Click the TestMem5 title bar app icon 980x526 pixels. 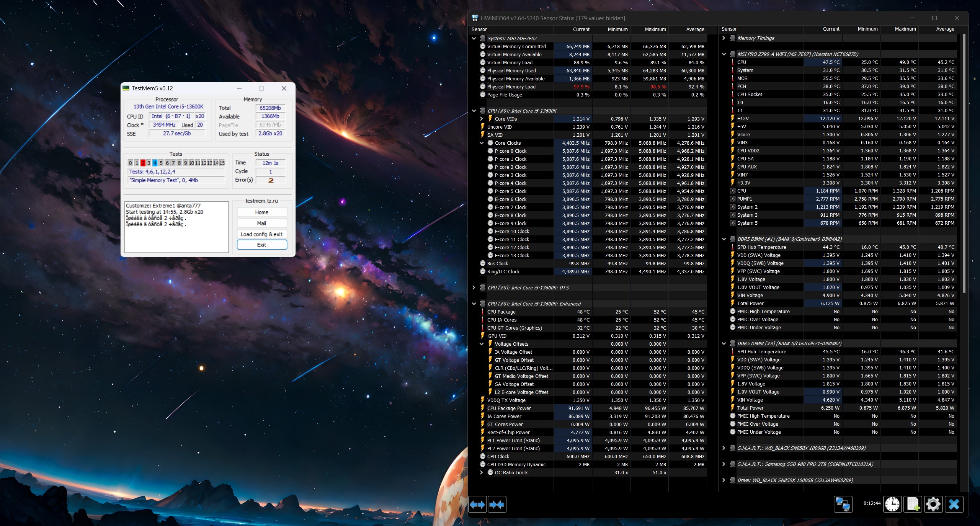click(126, 88)
